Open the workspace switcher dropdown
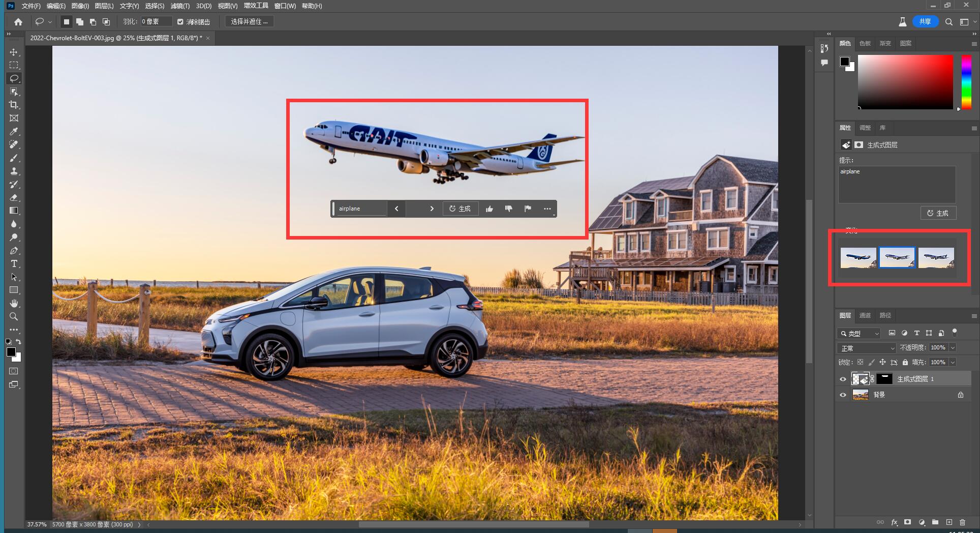This screenshot has width=980, height=533. click(x=966, y=22)
